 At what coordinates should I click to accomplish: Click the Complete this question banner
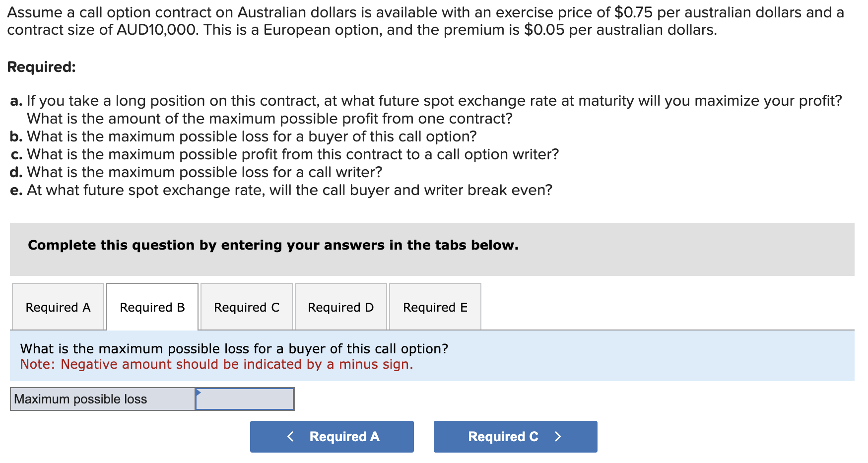(x=273, y=245)
